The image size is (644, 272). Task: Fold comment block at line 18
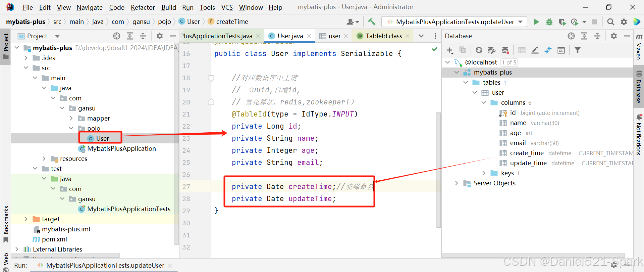click(211, 78)
